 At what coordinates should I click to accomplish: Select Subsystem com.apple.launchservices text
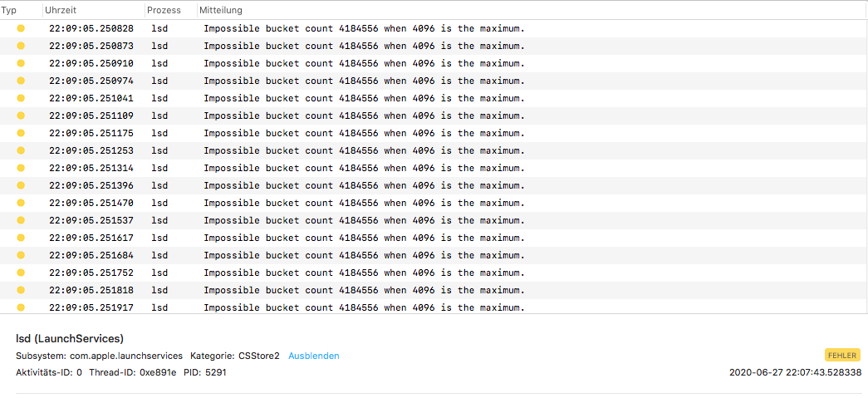[100, 356]
